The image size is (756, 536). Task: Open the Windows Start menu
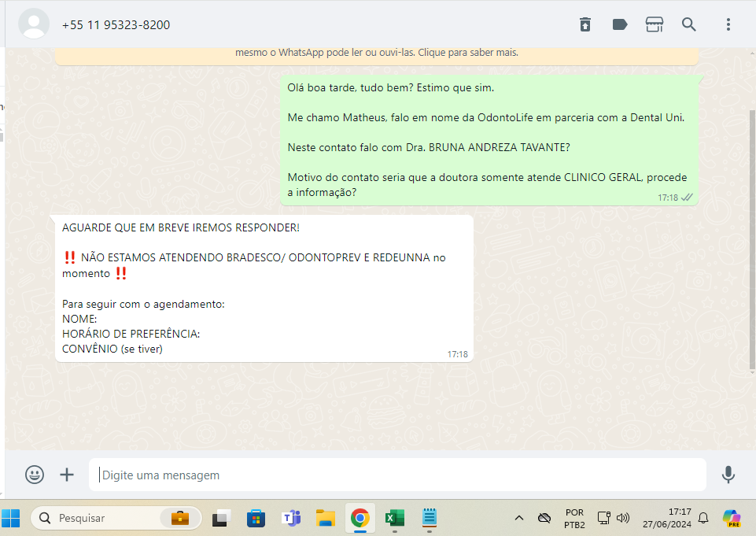coord(11,517)
